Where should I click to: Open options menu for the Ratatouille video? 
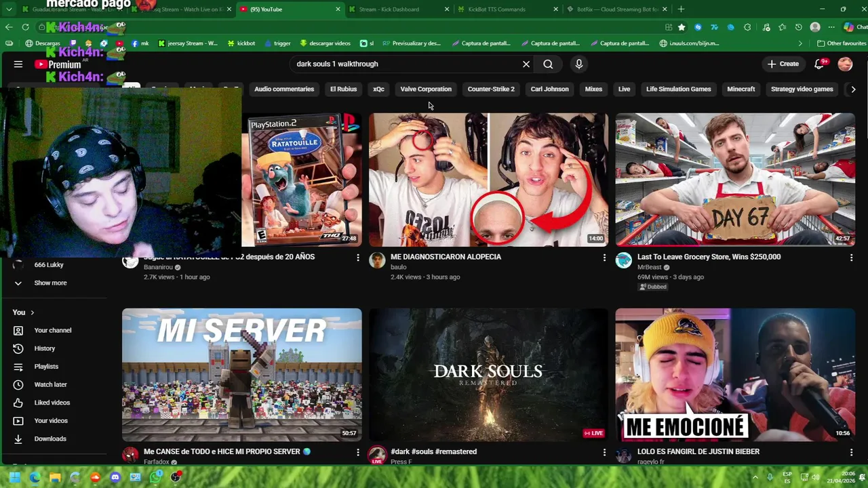pyautogui.click(x=358, y=258)
